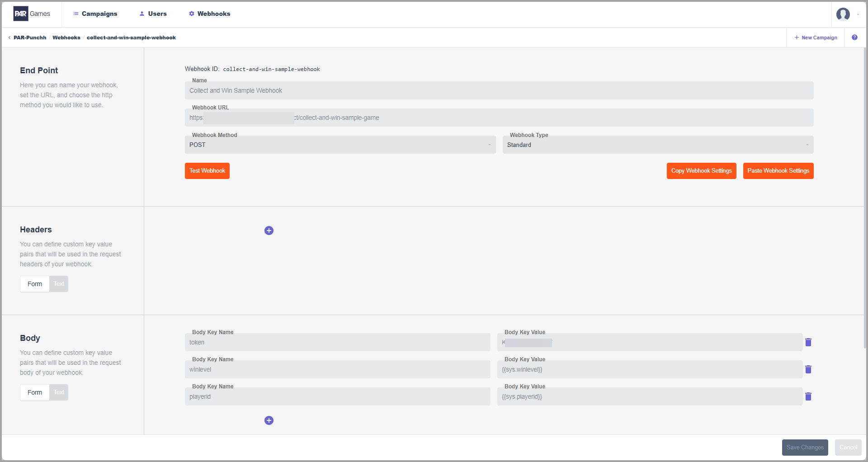The image size is (868, 462).
Task: Edit the winlevel Body Key Name field
Action: pos(338,369)
